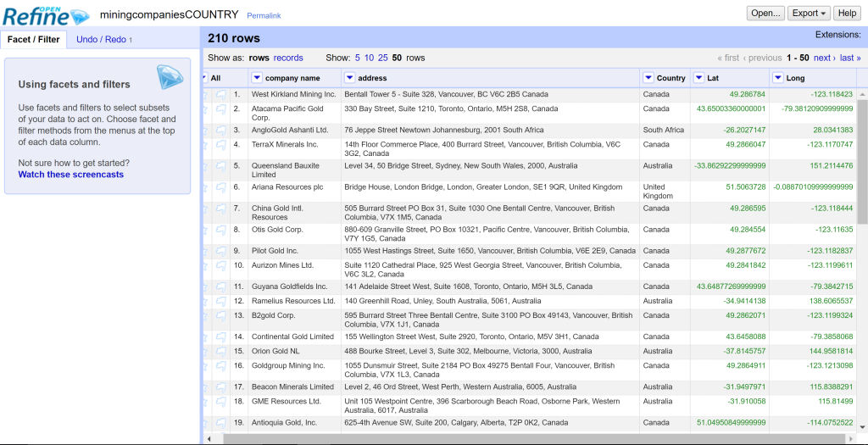Open the Long column dropdown menu
This screenshot has width=868, height=445.
click(x=778, y=78)
